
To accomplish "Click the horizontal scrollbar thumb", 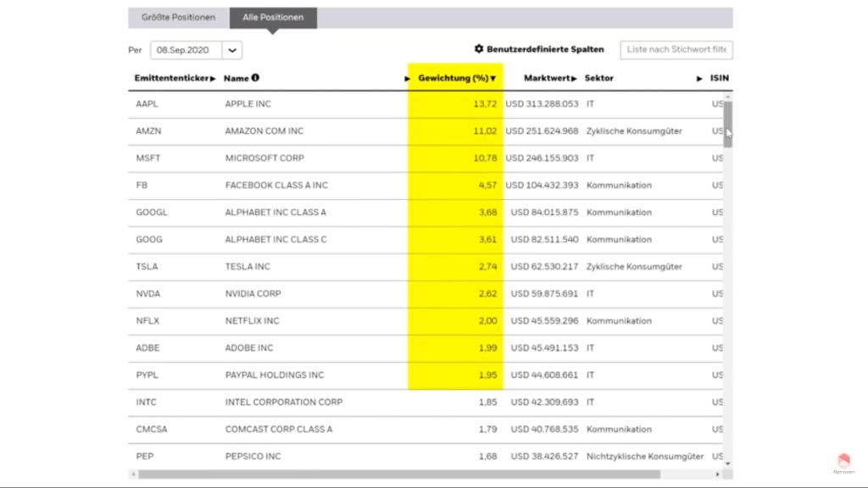I will (399, 474).
